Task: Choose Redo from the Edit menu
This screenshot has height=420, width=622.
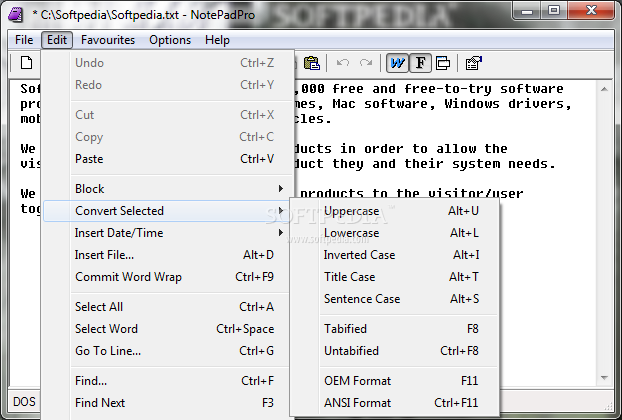Action: point(168,85)
